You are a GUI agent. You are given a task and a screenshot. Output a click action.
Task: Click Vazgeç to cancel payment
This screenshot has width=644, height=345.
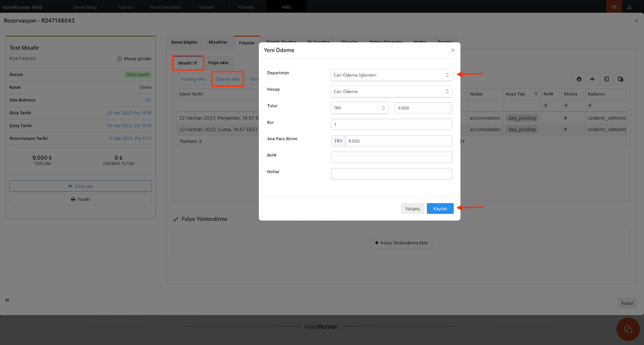coord(412,209)
